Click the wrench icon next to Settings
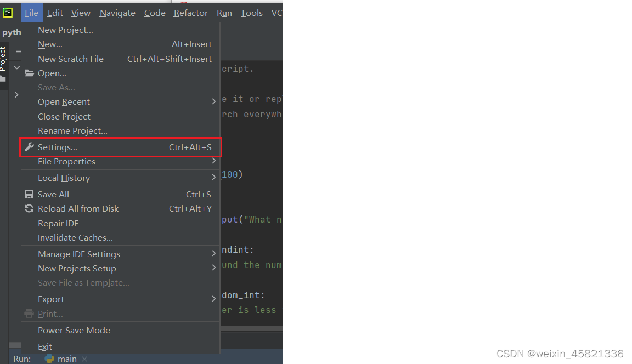 click(x=29, y=147)
